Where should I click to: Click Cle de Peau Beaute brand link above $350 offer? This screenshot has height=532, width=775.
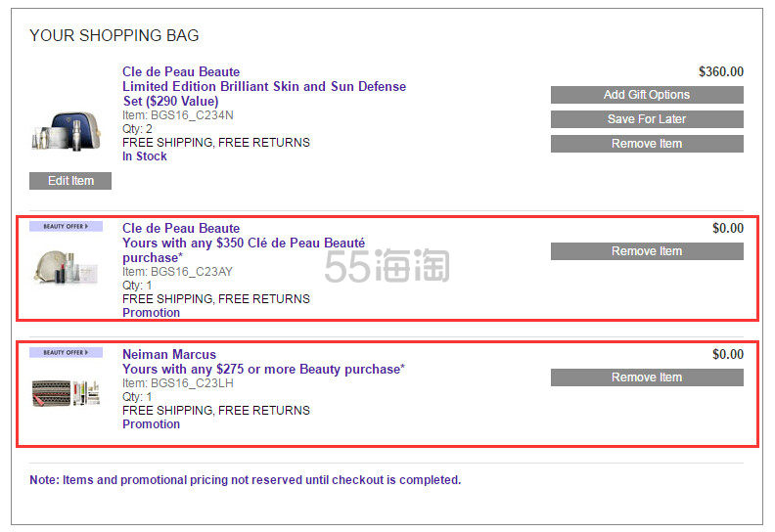pos(181,228)
